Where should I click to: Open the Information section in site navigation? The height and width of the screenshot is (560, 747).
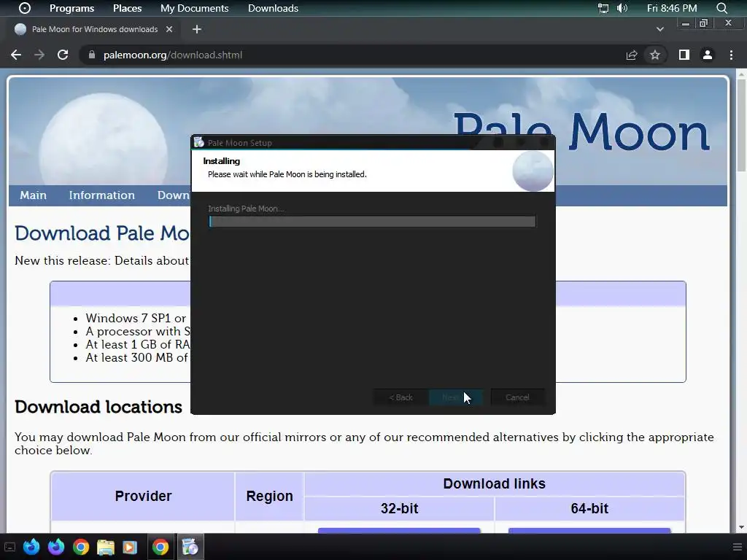pyautogui.click(x=102, y=195)
